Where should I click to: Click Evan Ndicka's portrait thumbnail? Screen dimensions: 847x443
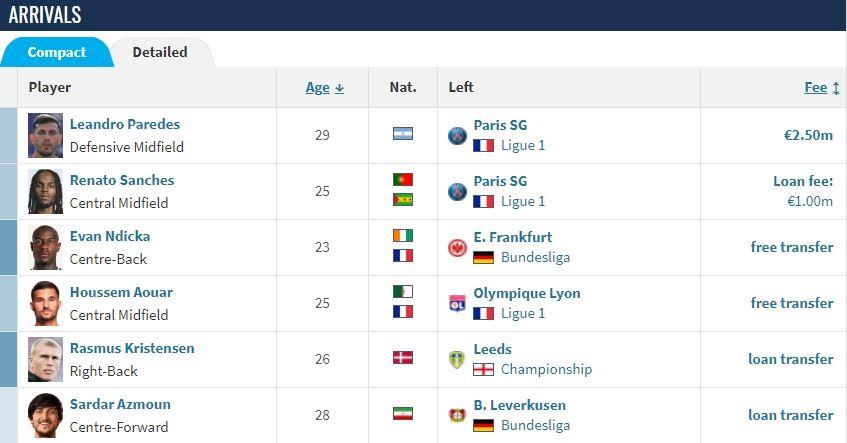pos(45,247)
